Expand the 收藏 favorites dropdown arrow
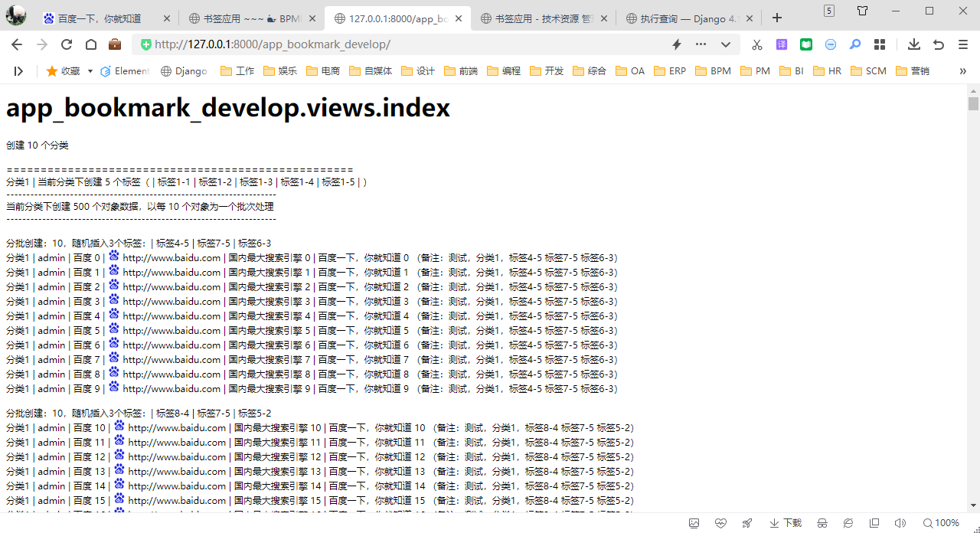This screenshot has height=533, width=980. [90, 71]
